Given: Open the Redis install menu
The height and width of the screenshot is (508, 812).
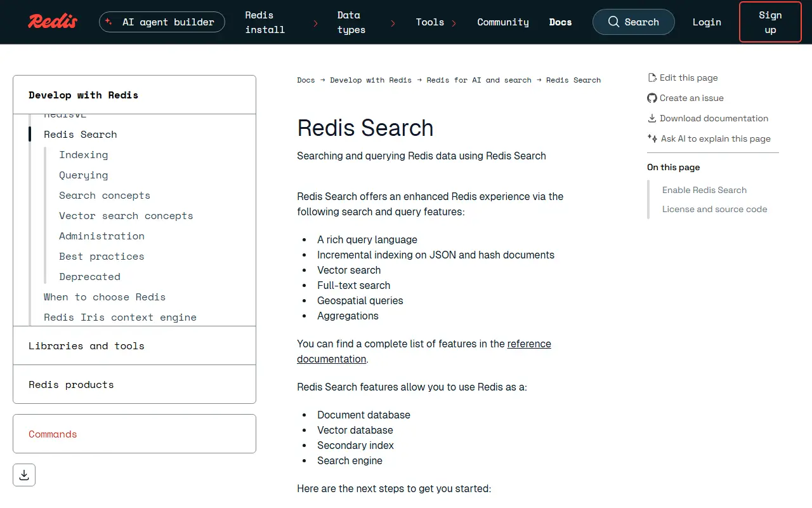Looking at the screenshot, I should (x=265, y=22).
